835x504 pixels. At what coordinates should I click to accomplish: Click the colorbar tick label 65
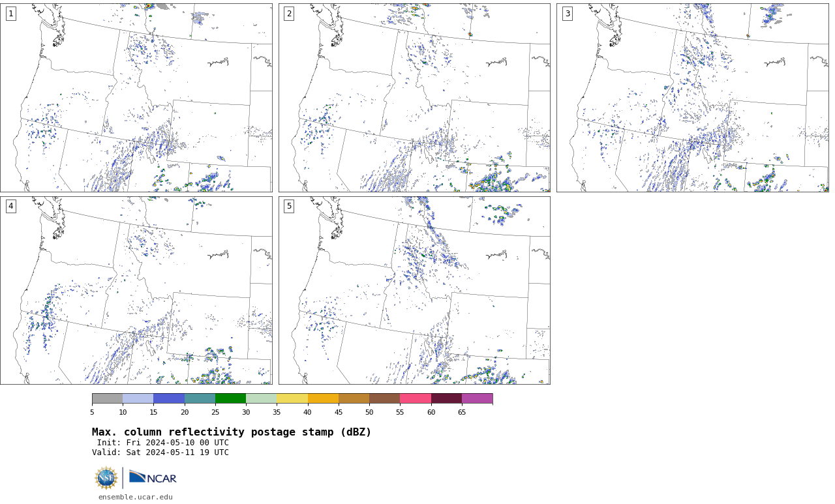pos(462,412)
